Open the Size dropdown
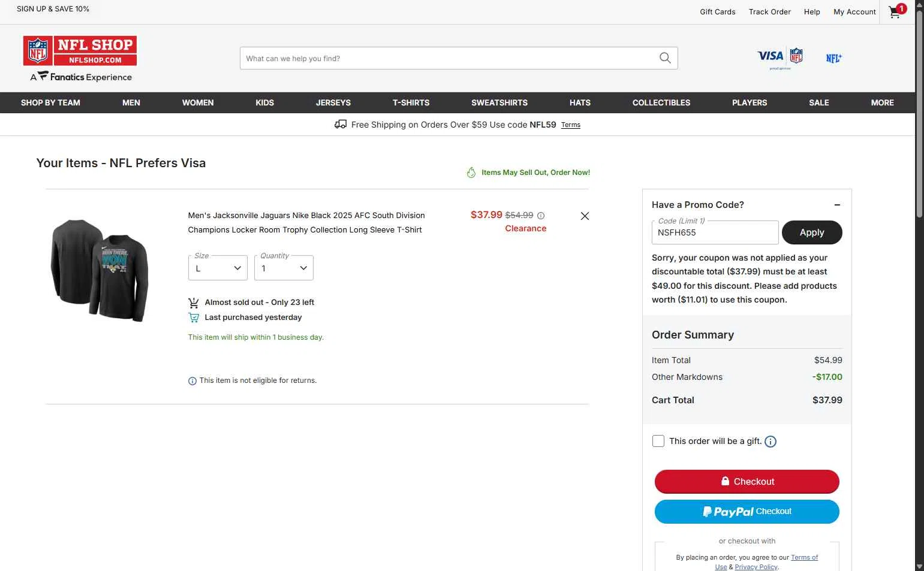Viewport: 924px width, 571px height. coord(218,268)
